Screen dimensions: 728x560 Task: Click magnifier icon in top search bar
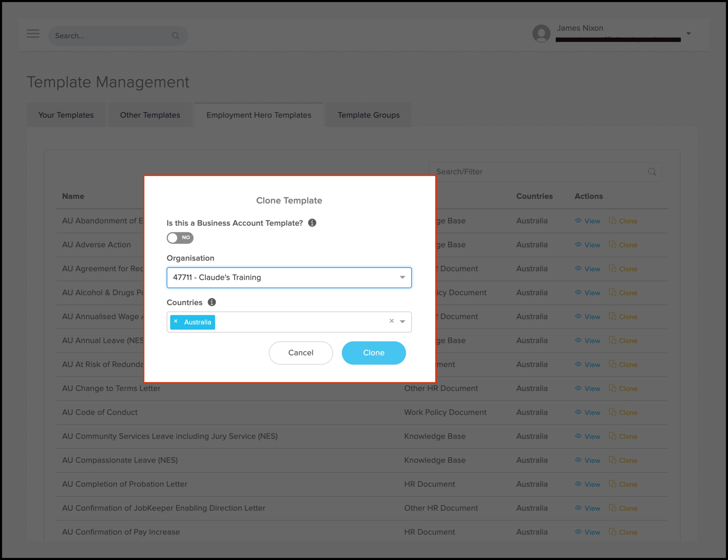tap(176, 36)
